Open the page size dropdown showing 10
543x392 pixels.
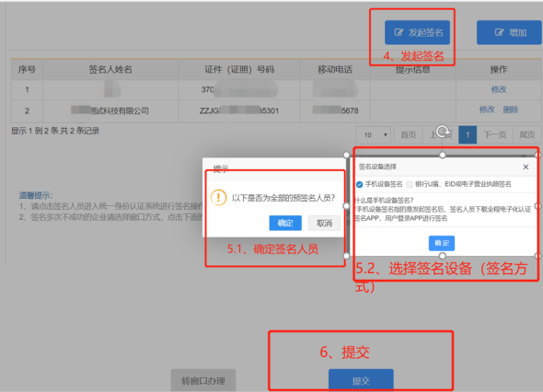374,134
